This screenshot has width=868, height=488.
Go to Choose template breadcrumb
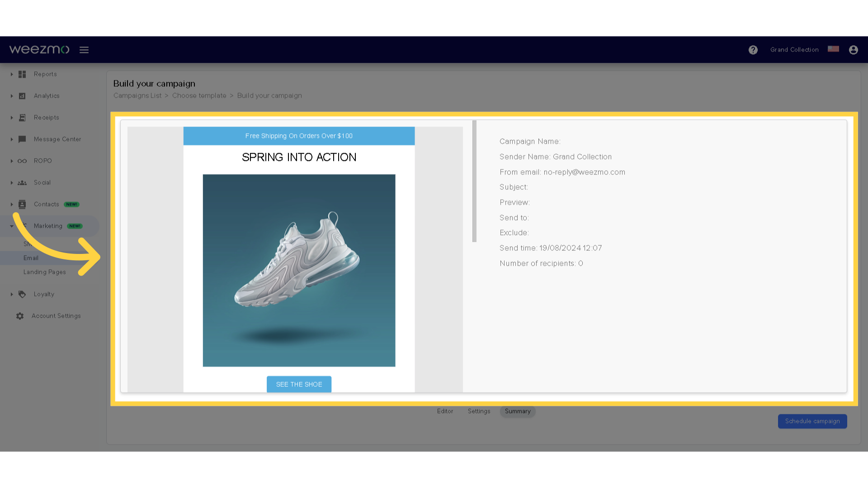199,96
